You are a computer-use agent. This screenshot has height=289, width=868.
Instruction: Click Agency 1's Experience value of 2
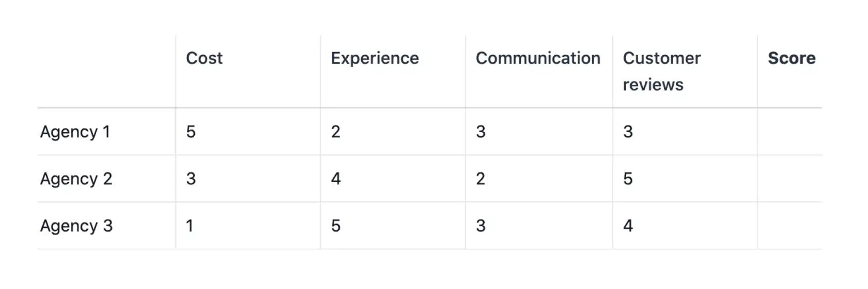pyautogui.click(x=336, y=132)
